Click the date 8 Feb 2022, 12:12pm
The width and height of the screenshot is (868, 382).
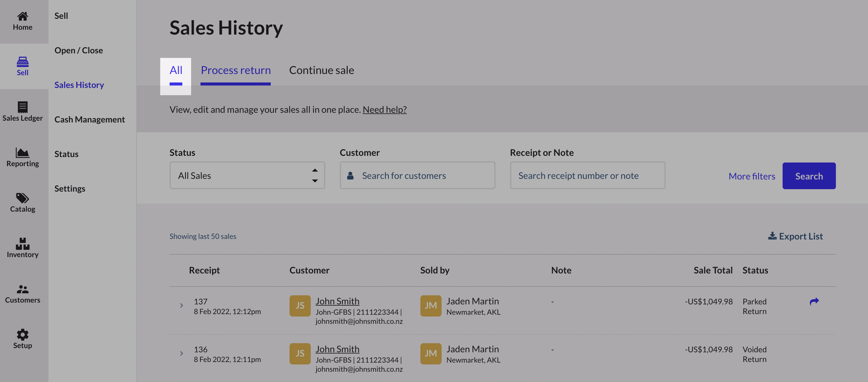(x=227, y=312)
